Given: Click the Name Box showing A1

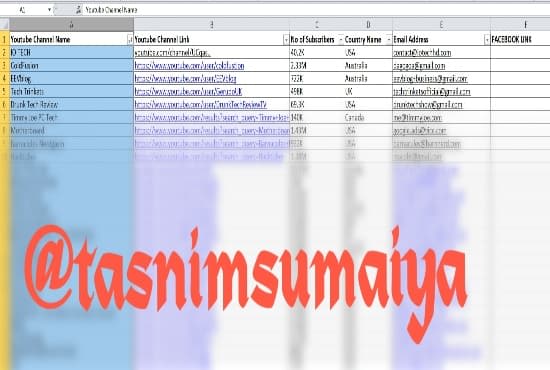Looking at the screenshot, I should pyautogui.click(x=23, y=10).
